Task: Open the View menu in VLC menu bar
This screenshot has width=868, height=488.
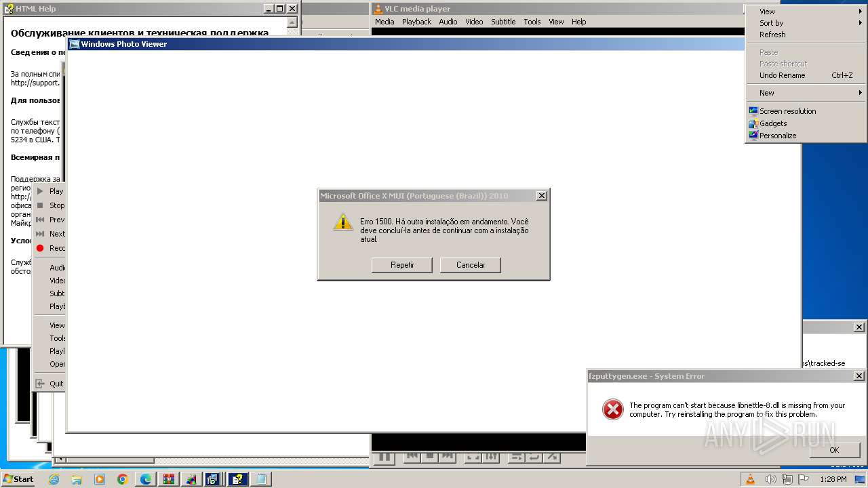Action: [556, 22]
